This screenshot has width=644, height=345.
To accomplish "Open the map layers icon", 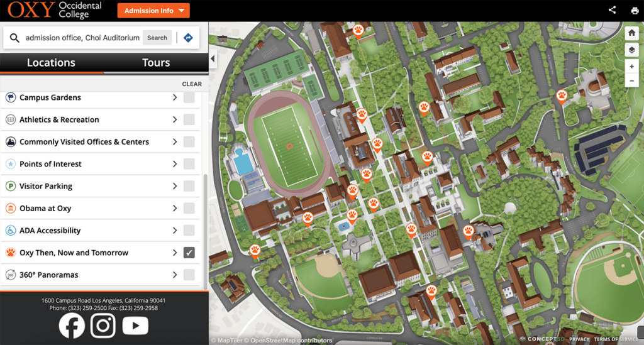I will [632, 50].
